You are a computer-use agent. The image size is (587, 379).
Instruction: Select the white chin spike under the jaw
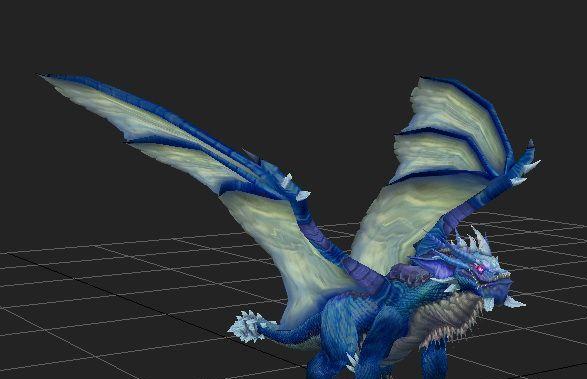click(513, 302)
